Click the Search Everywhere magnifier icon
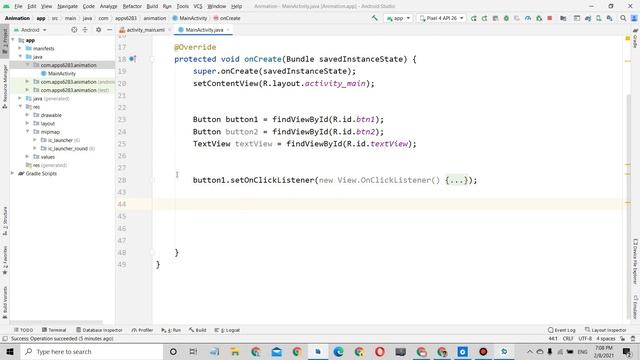Viewport: 640px width, 360px height. (x=623, y=18)
